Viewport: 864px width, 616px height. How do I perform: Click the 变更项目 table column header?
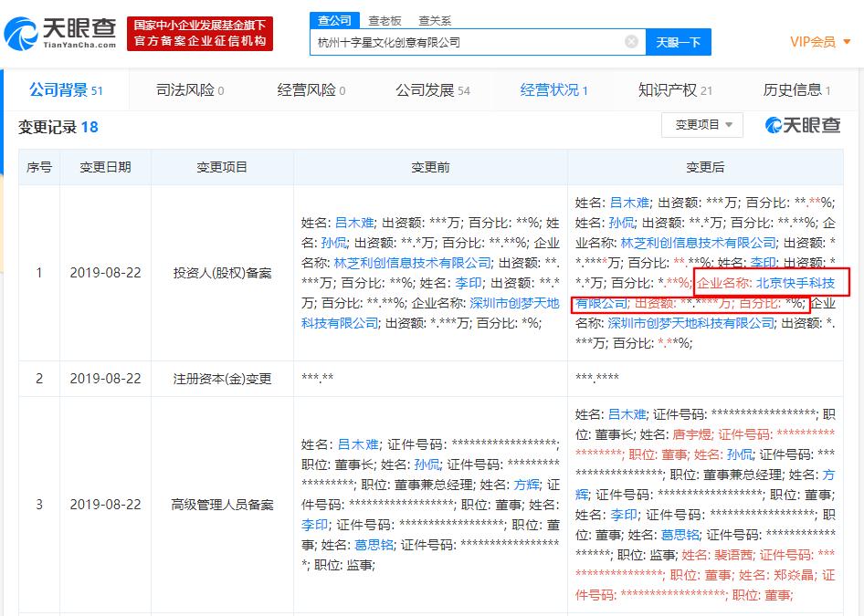tap(222, 167)
